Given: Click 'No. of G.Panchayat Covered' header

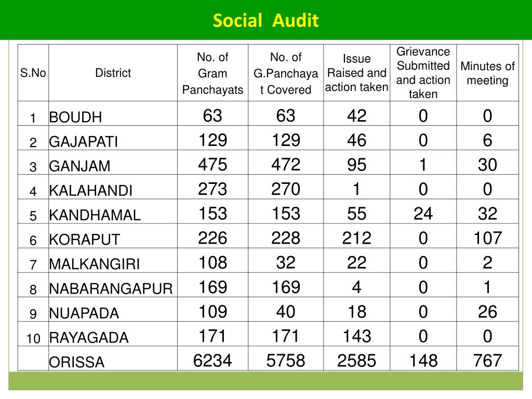Looking at the screenshot, I should [286, 73].
